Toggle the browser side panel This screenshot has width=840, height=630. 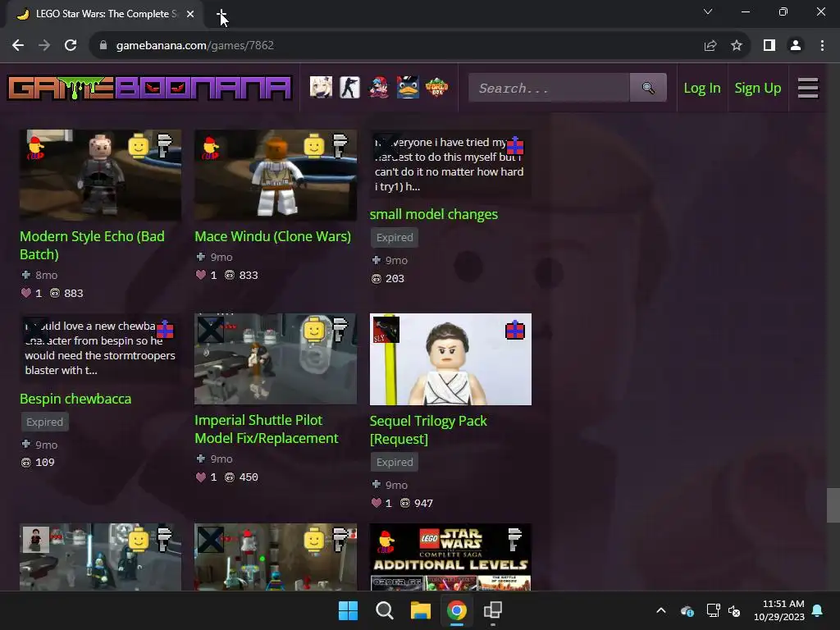click(769, 46)
